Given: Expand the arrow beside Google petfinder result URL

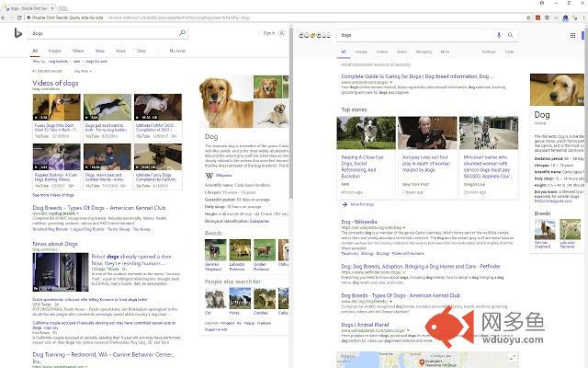Looking at the screenshot, I should point(404,272).
